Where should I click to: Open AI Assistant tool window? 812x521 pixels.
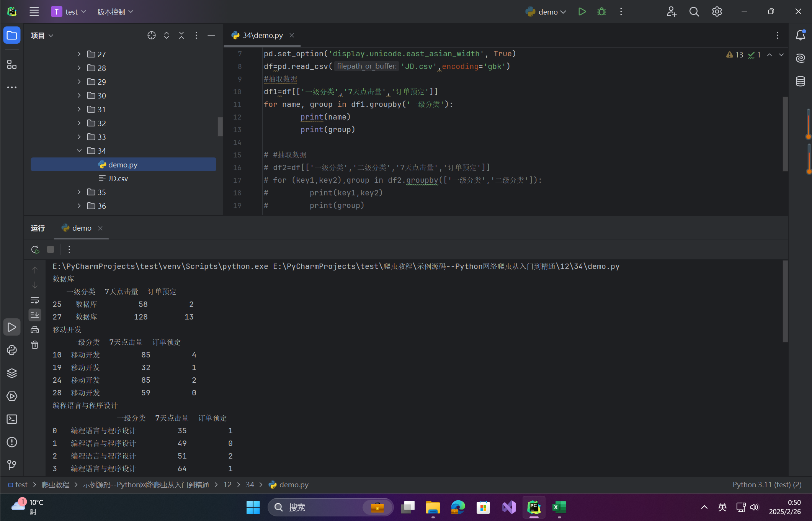coord(801,58)
